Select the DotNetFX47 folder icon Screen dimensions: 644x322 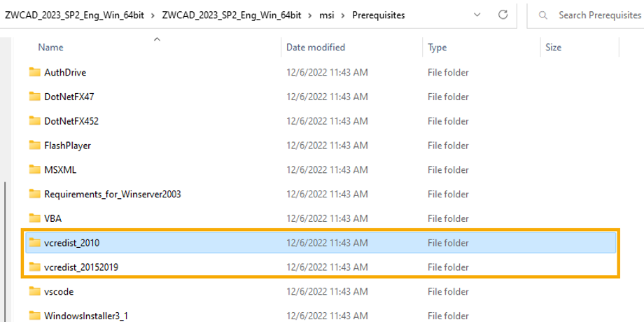tap(35, 97)
